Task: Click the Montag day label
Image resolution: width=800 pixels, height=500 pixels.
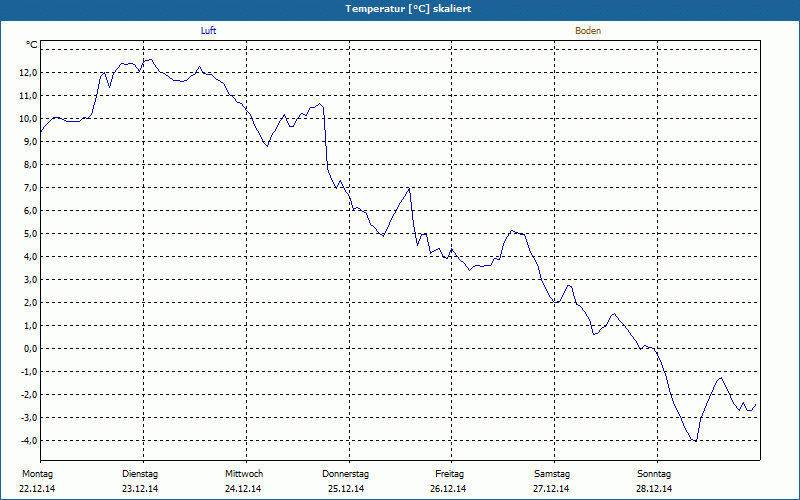Action: coord(37,474)
